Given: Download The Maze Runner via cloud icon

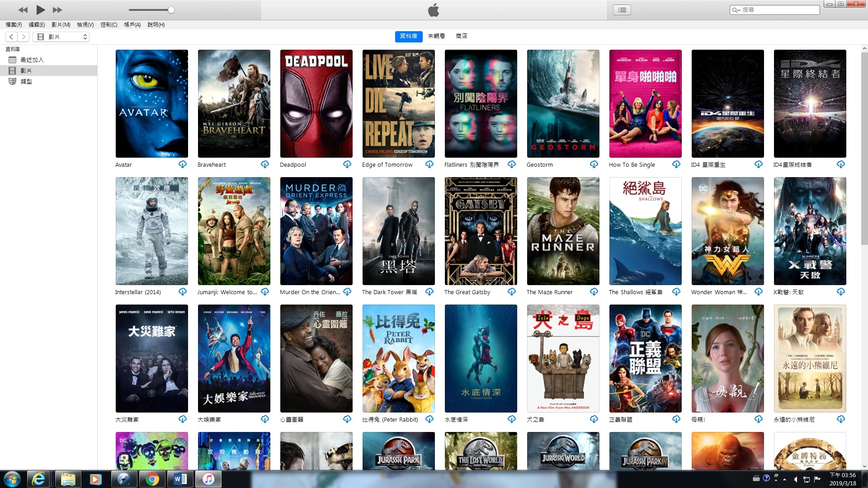Looking at the screenshot, I should (x=594, y=292).
